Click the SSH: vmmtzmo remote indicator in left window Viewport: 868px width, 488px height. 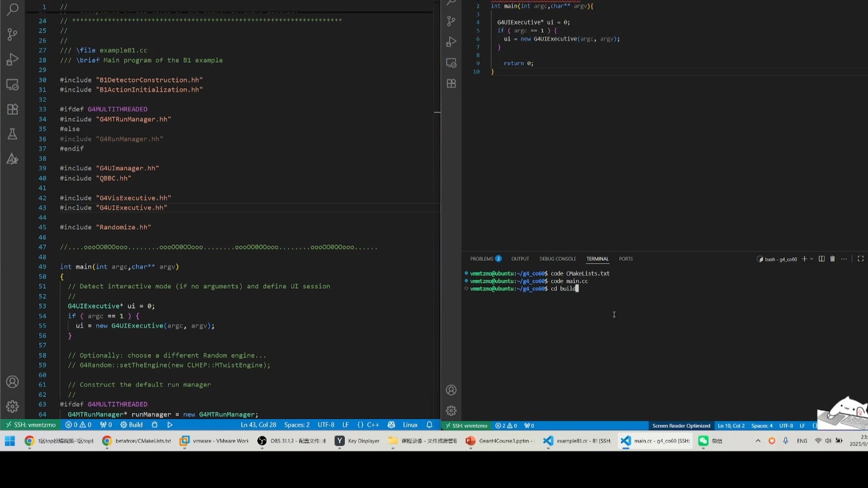tap(31, 425)
